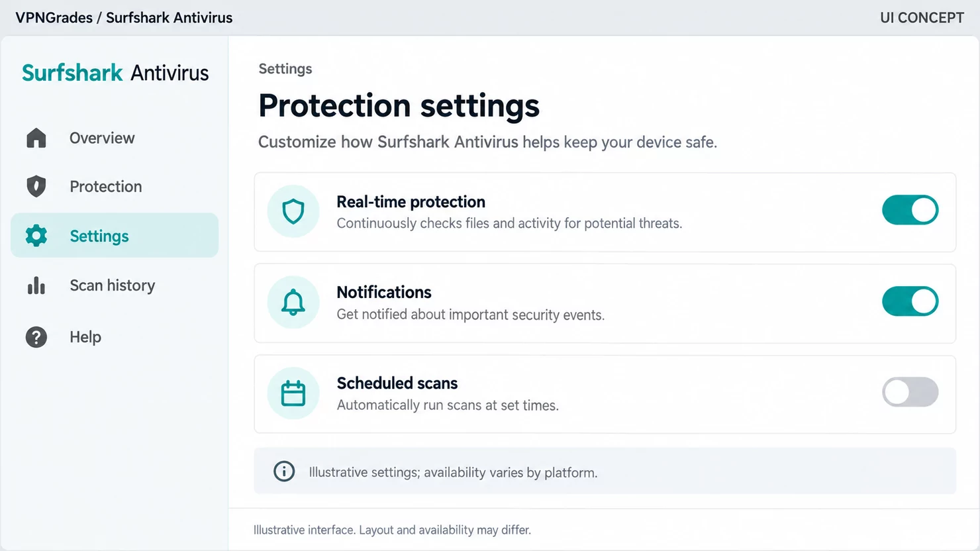Click the Protection settings heading
The image size is (980, 551).
[x=399, y=106]
